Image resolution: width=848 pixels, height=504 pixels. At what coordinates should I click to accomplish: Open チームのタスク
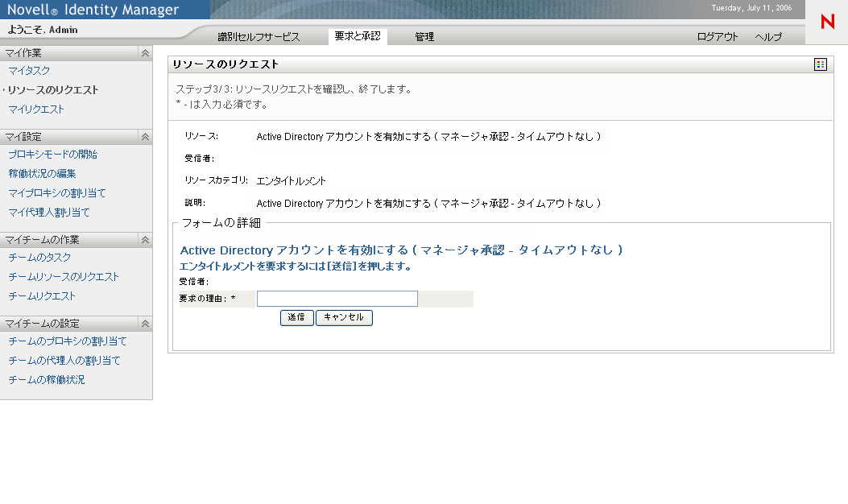[x=39, y=258]
